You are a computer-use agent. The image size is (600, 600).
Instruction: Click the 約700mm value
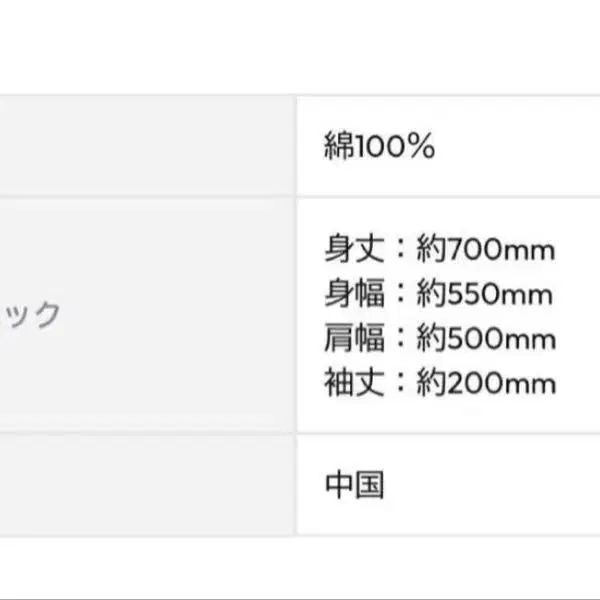(486, 249)
